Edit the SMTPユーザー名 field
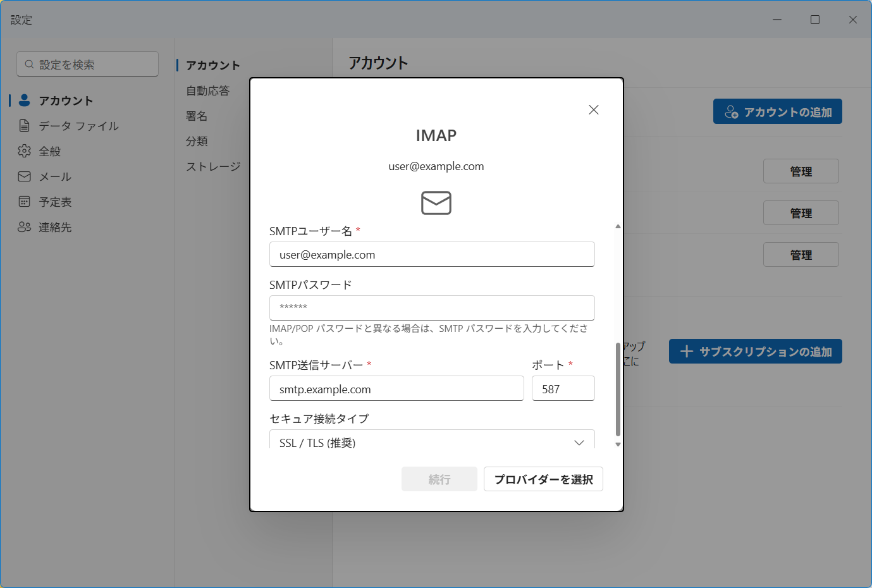 [x=432, y=254]
